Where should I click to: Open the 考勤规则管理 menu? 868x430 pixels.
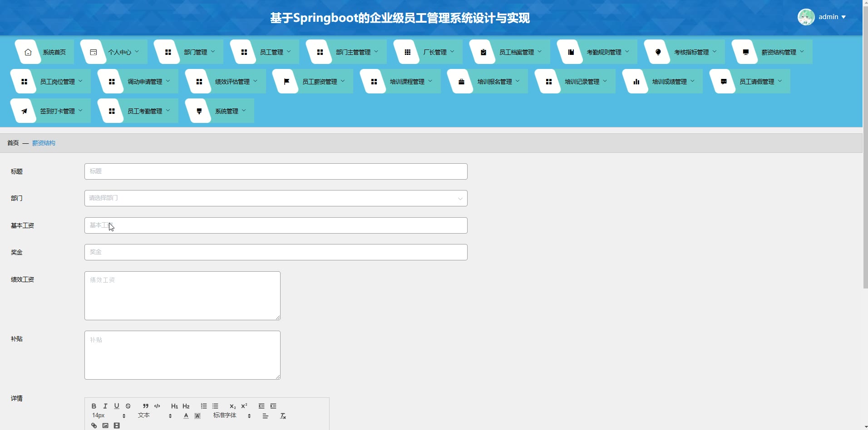click(x=597, y=52)
